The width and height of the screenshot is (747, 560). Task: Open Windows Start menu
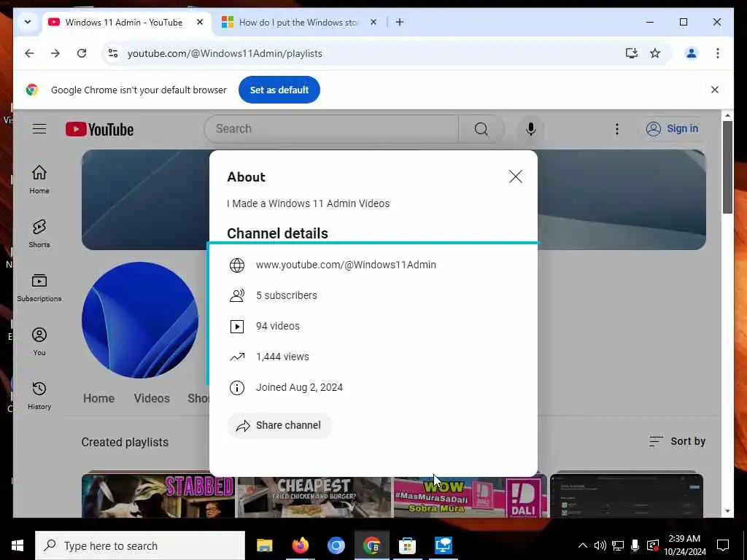tap(18, 545)
